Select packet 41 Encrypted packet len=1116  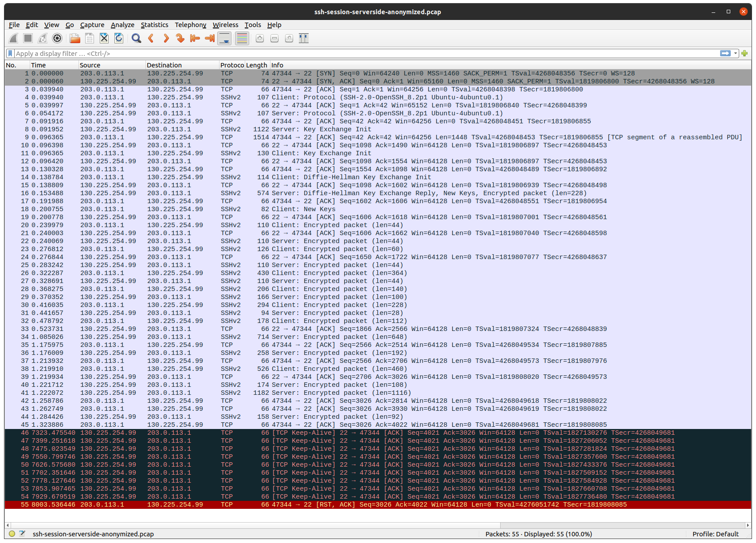click(x=378, y=393)
